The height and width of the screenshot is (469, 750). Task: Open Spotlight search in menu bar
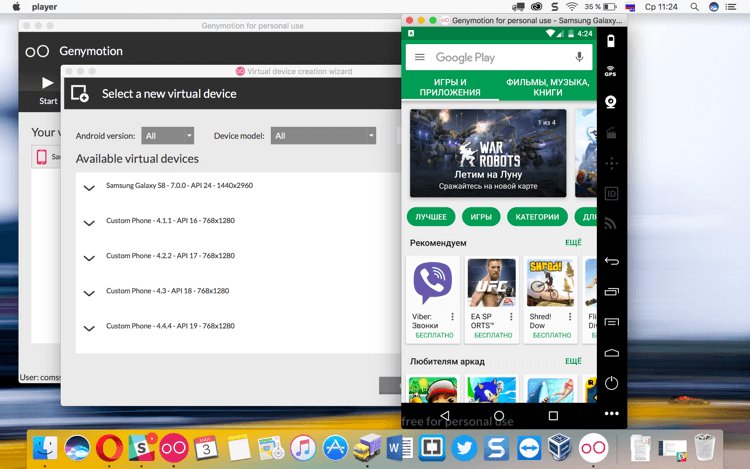[x=695, y=7]
